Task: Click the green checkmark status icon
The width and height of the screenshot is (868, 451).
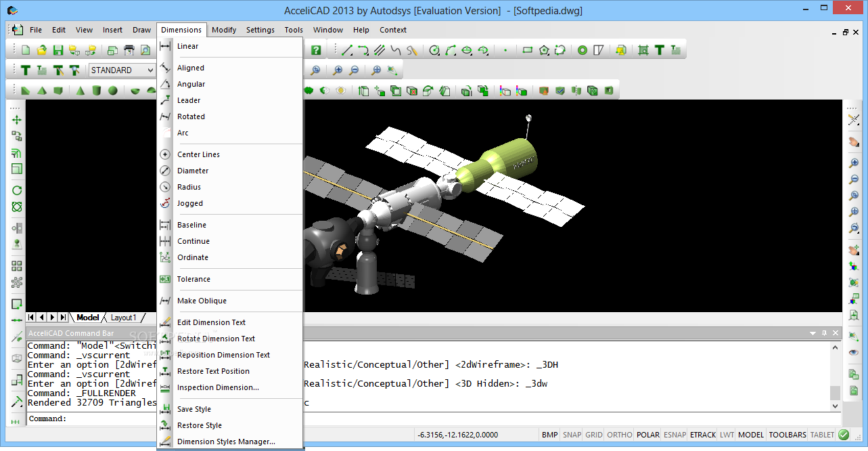Action: click(844, 435)
